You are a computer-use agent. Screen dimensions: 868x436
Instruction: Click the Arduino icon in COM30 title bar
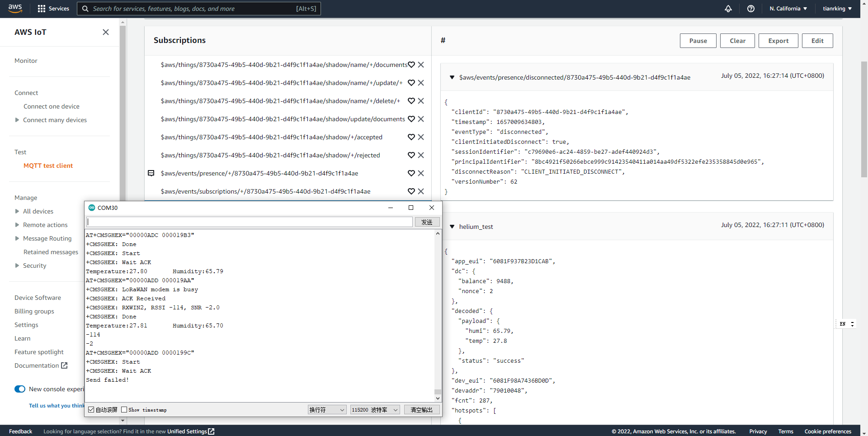92,208
